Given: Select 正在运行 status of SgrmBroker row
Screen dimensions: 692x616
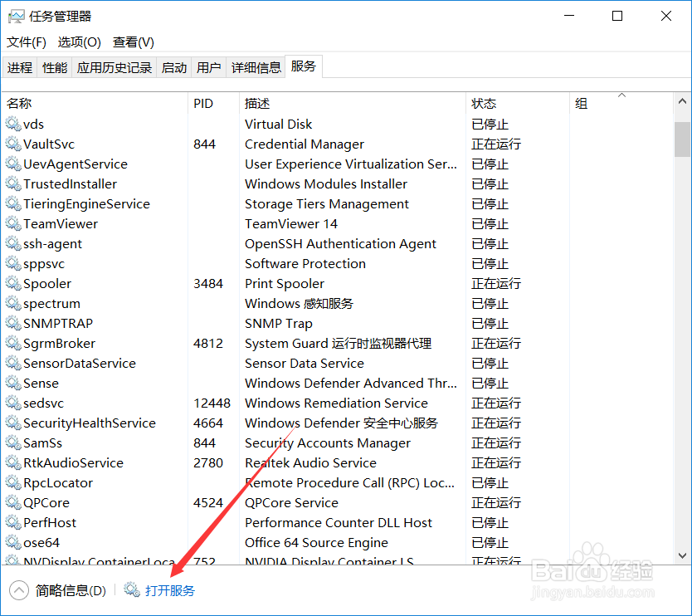Looking at the screenshot, I should coord(496,343).
